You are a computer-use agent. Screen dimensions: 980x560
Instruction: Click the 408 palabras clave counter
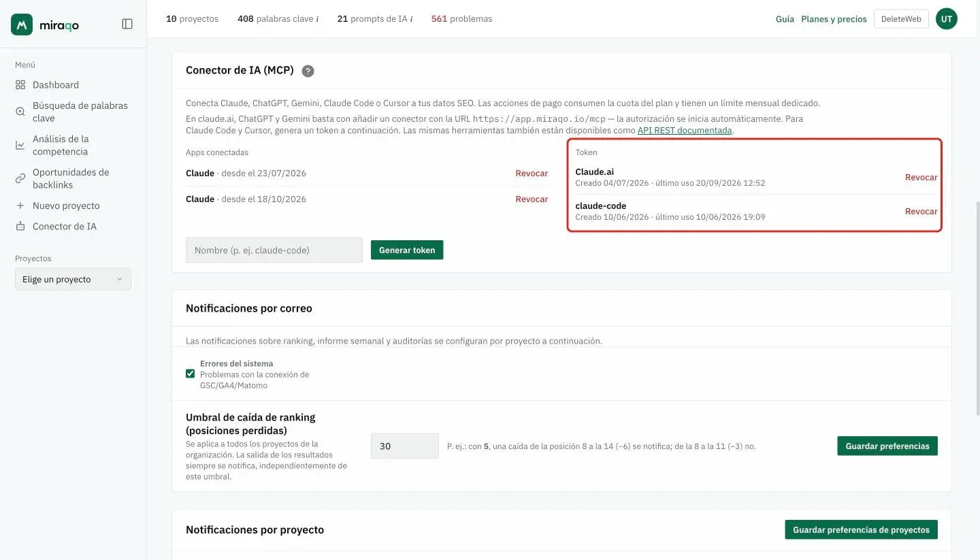coord(278,19)
